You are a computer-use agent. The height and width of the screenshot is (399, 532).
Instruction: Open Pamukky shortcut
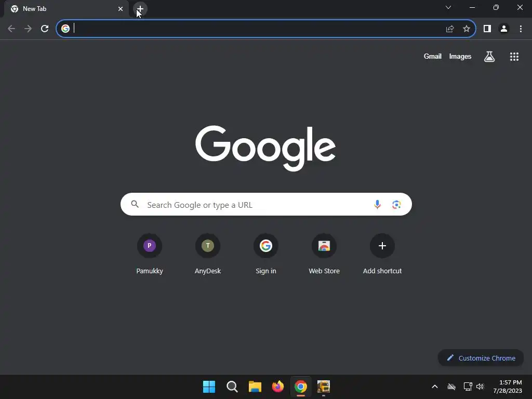[150, 253]
